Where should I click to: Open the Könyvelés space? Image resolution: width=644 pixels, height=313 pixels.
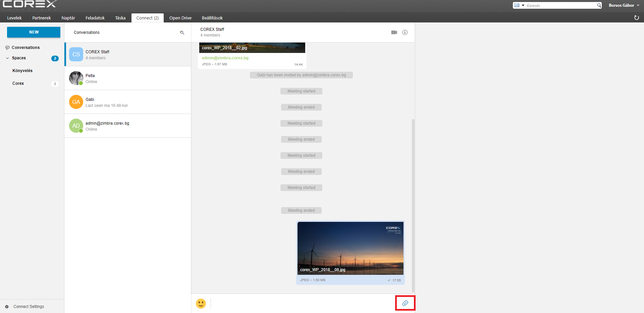coord(22,71)
